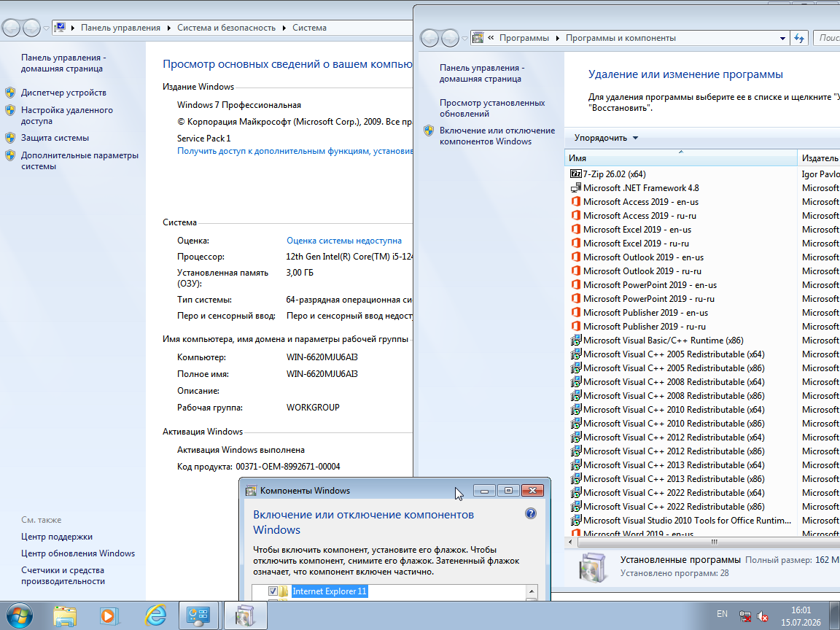840x630 pixels.
Task: Click shield icon next to Диспетчер устройств
Action: [x=10, y=93]
